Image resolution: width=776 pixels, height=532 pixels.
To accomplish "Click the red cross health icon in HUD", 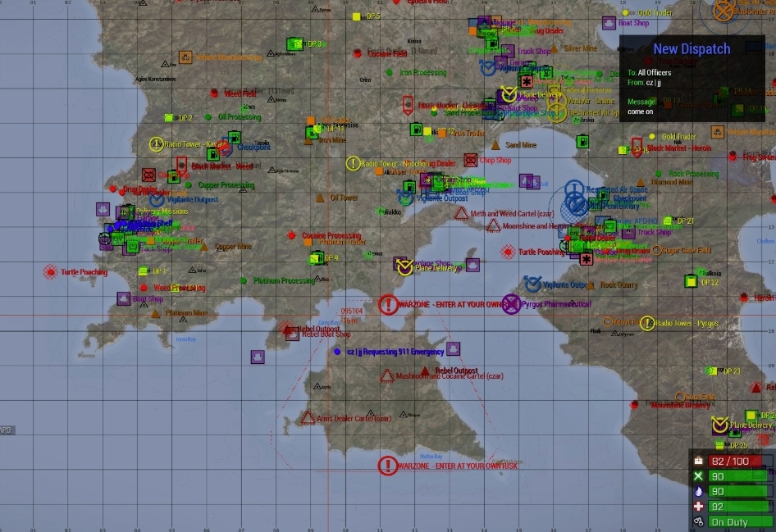I will [x=698, y=507].
